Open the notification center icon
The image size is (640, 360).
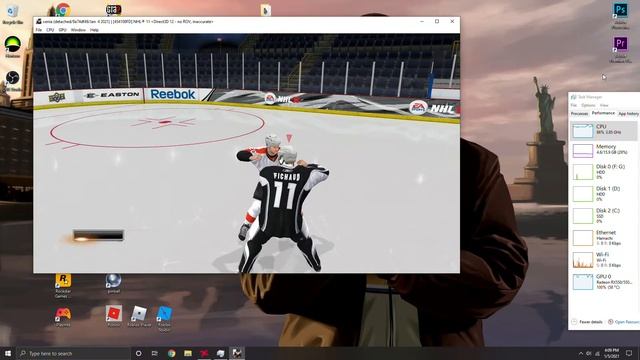tap(629, 353)
